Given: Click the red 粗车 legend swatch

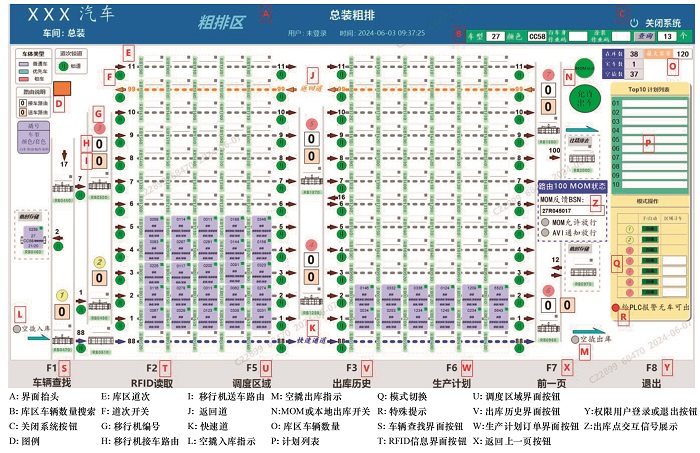Looking at the screenshot, I should [x=24, y=79].
